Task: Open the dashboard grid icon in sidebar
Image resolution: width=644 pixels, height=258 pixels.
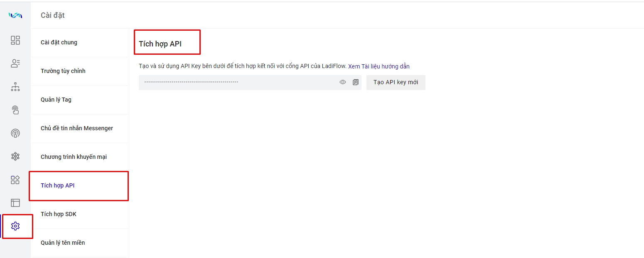Action: [15, 40]
